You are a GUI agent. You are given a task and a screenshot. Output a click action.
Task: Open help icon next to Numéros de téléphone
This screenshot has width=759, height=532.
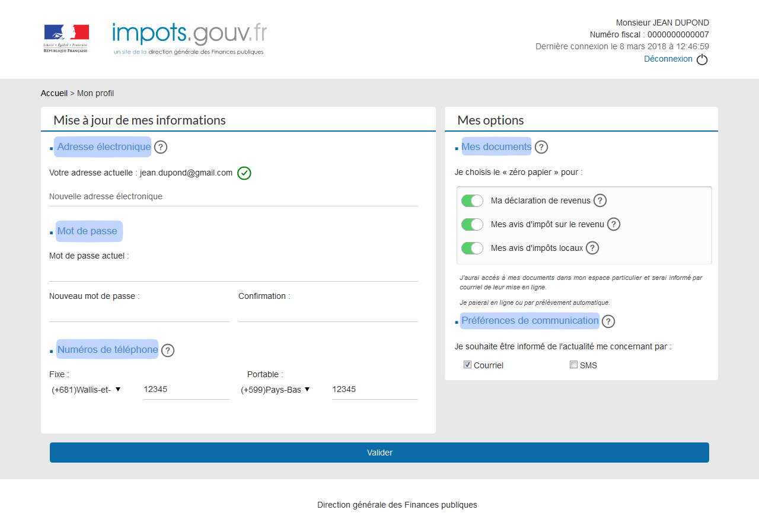pos(168,351)
